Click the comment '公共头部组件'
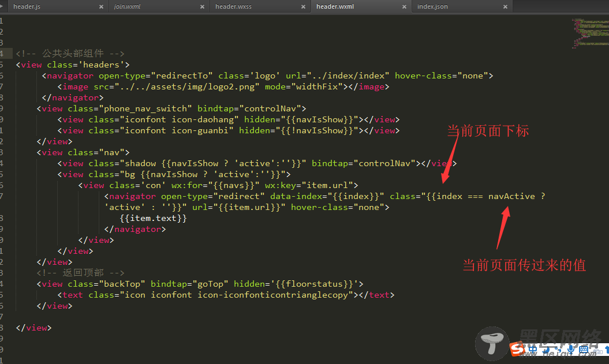Screen dimensions: 609x364 73,54
